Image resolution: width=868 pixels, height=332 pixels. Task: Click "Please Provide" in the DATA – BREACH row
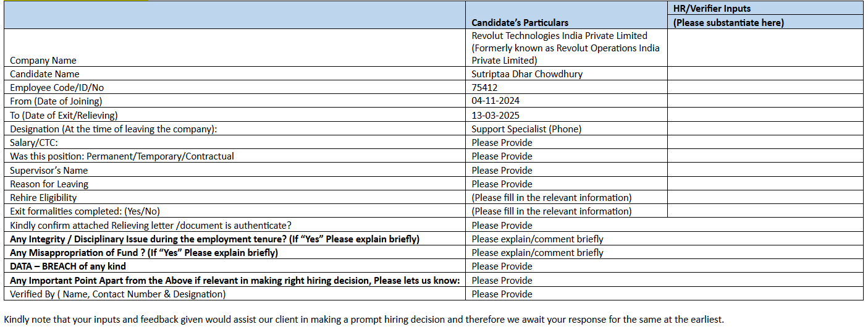point(502,266)
